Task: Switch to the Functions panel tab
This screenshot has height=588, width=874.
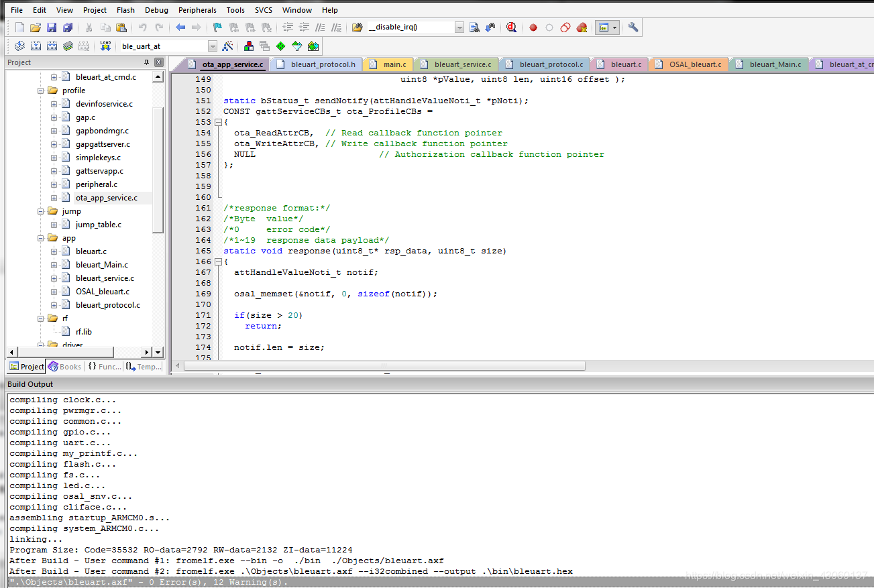Action: click(105, 367)
